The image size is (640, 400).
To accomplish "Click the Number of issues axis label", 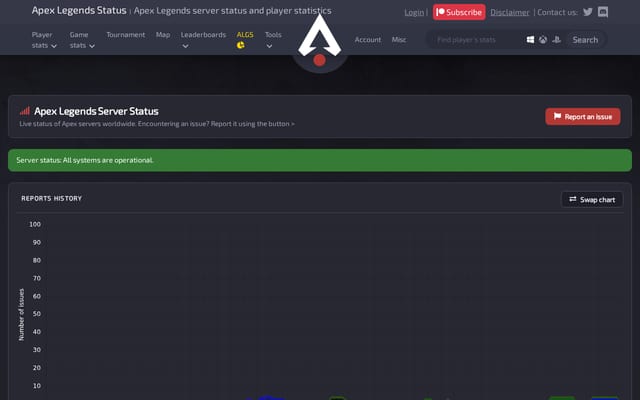I will tap(21, 315).
